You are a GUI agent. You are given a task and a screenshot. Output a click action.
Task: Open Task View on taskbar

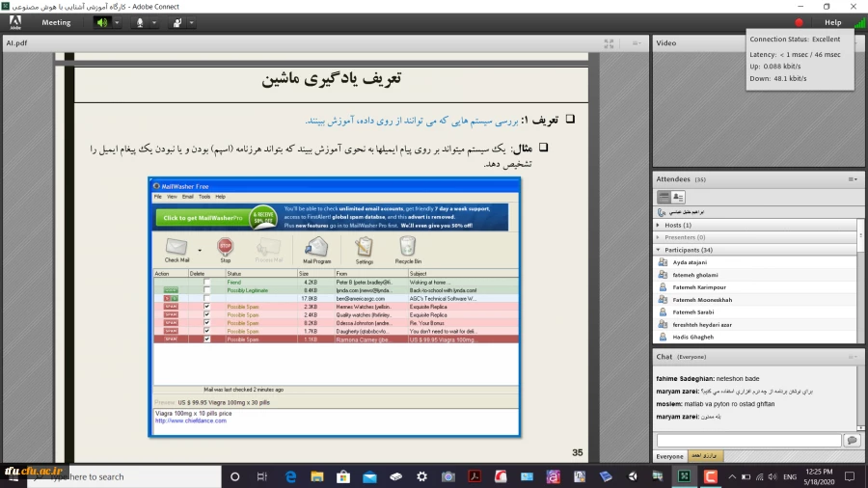pos(261,476)
